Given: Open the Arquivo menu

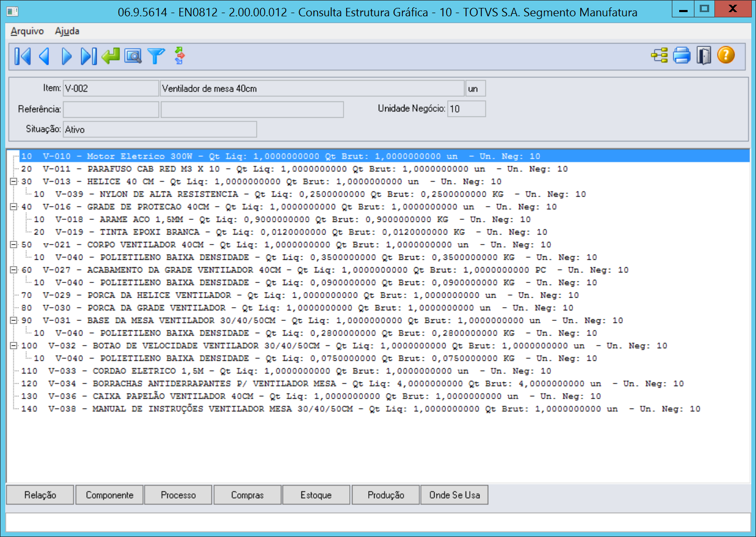Looking at the screenshot, I should tap(27, 31).
